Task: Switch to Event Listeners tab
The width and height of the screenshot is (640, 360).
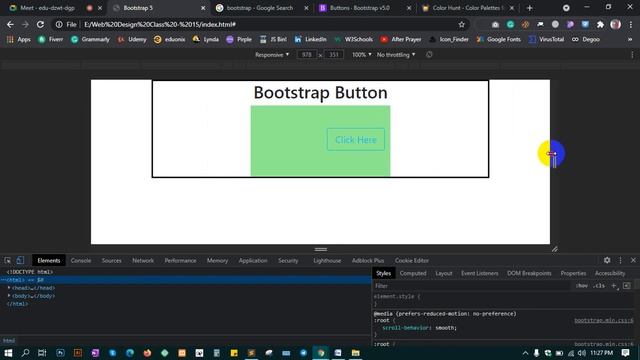Action: [x=480, y=273]
